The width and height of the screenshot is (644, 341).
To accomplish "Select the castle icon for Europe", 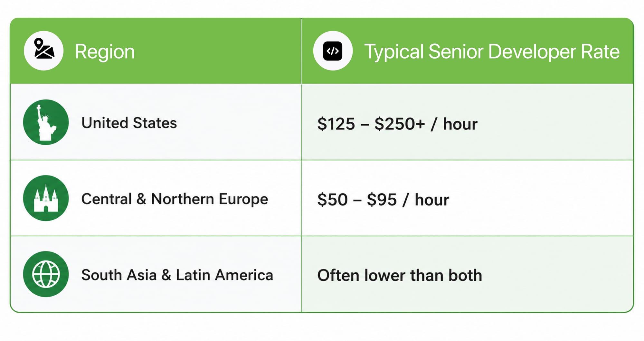I will [x=46, y=198].
